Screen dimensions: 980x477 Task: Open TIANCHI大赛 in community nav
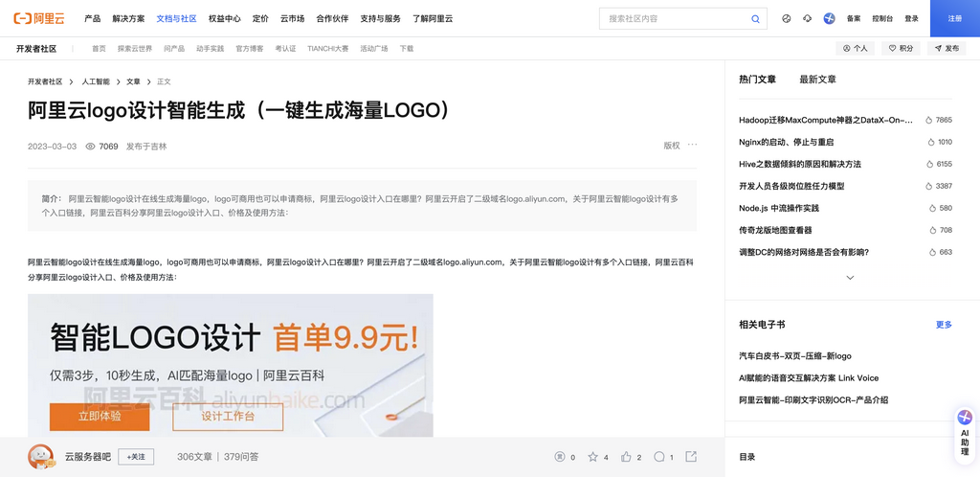328,48
